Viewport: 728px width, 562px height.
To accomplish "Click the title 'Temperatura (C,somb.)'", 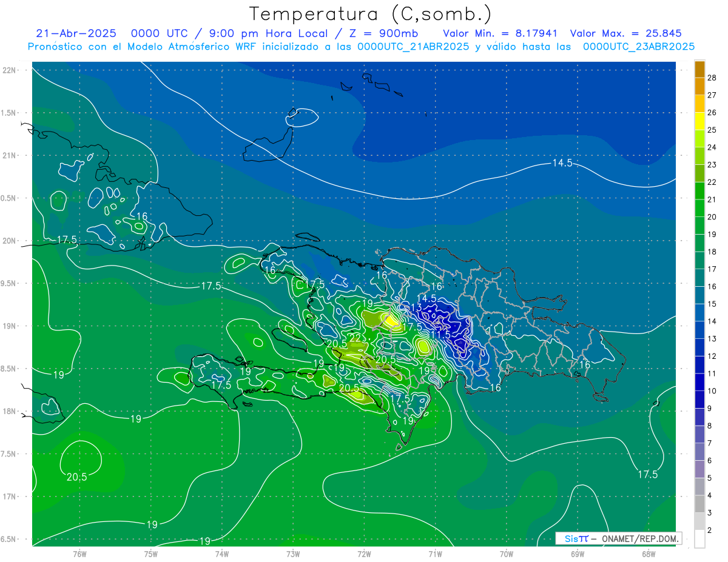I will (371, 14).
